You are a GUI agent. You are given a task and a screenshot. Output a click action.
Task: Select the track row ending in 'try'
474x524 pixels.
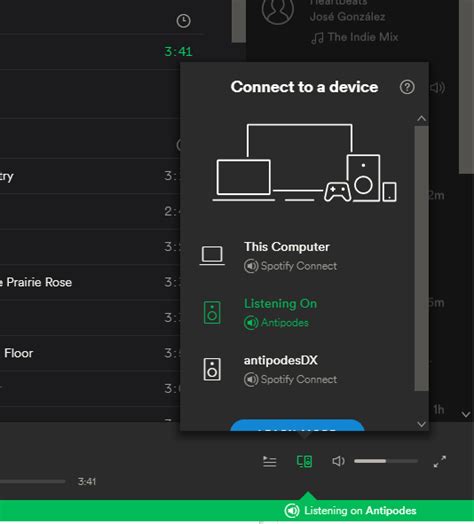pos(90,176)
